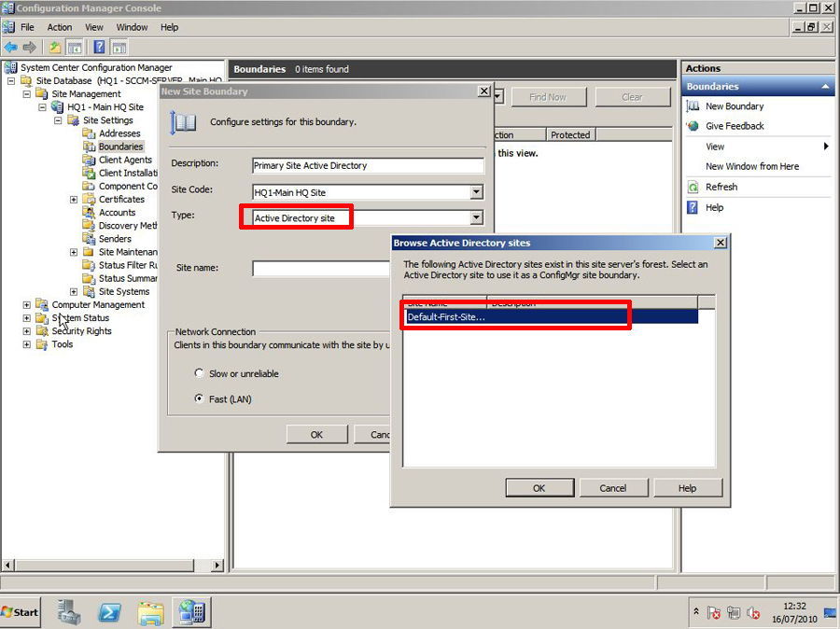The image size is (840, 629).
Task: Click the tree pane horizontal scrollbar
Action: click(105, 566)
